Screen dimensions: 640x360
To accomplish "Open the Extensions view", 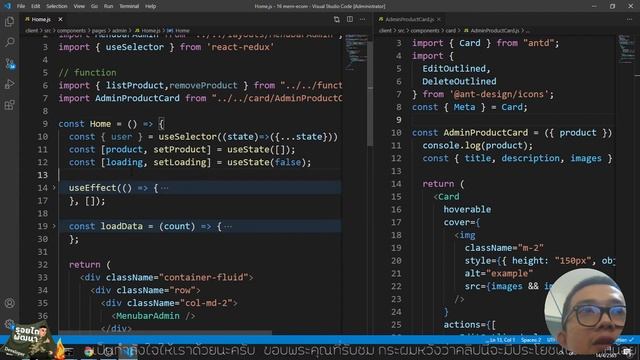I will [x=9, y=105].
